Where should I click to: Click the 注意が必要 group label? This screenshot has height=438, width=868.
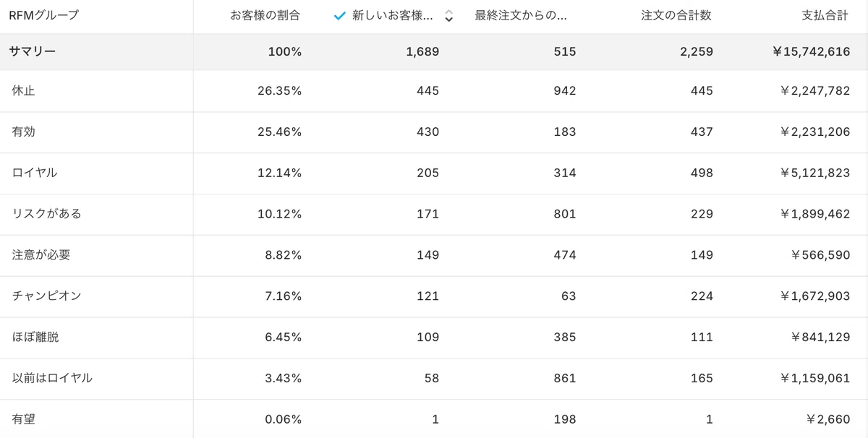point(41,255)
